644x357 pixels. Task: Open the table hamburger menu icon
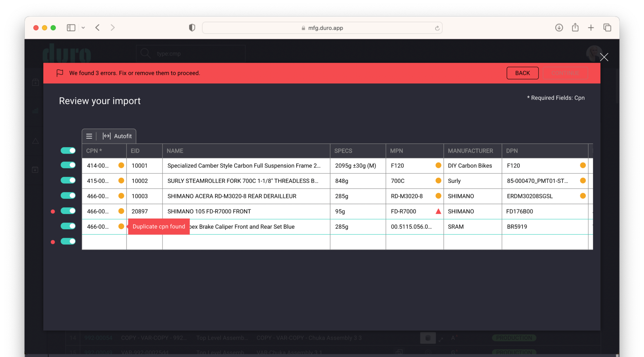click(89, 136)
